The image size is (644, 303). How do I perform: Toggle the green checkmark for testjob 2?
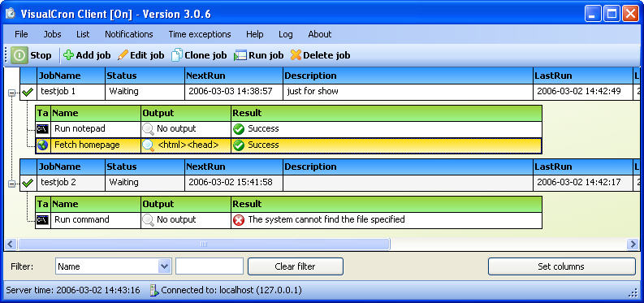click(x=28, y=183)
